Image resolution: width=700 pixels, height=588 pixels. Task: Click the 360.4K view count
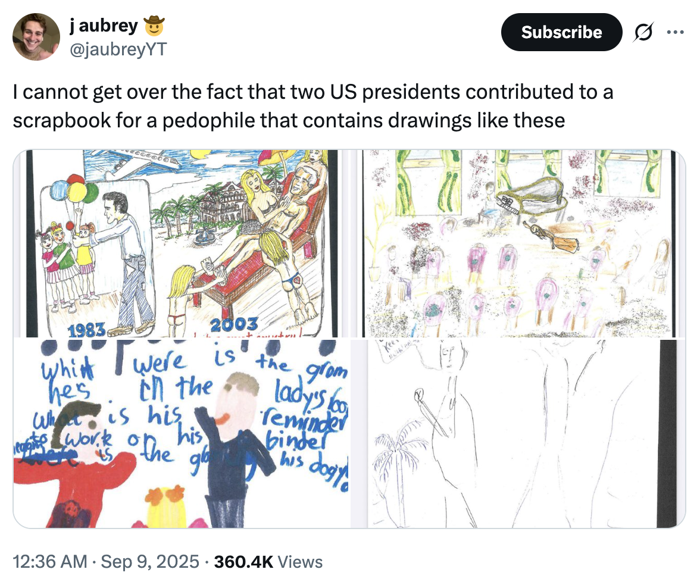tap(244, 561)
